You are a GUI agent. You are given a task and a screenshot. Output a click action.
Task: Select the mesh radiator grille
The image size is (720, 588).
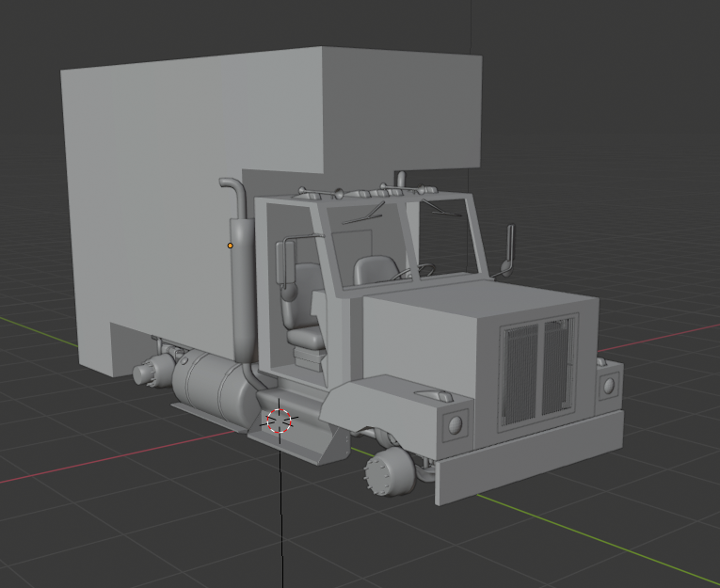(538, 372)
